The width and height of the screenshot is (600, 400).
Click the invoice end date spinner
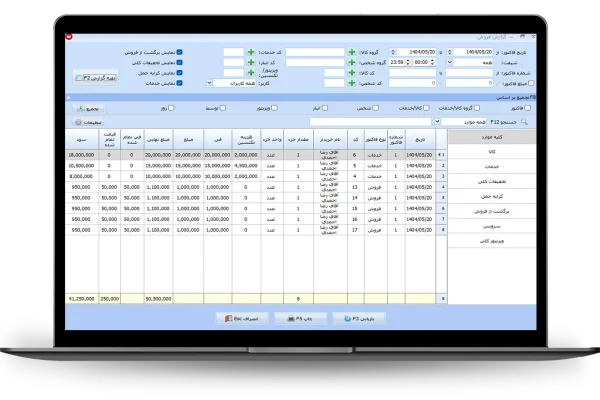(393, 52)
